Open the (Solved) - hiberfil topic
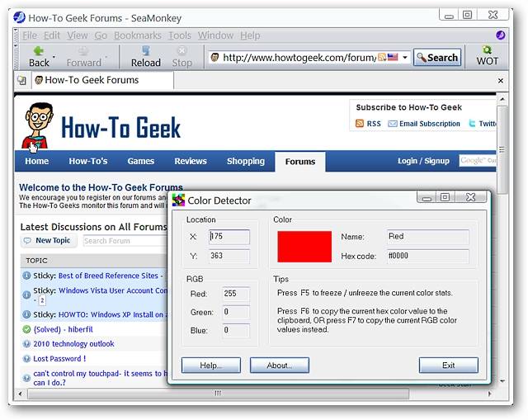Image resolution: width=528 pixels, height=420 pixels. coord(63,329)
